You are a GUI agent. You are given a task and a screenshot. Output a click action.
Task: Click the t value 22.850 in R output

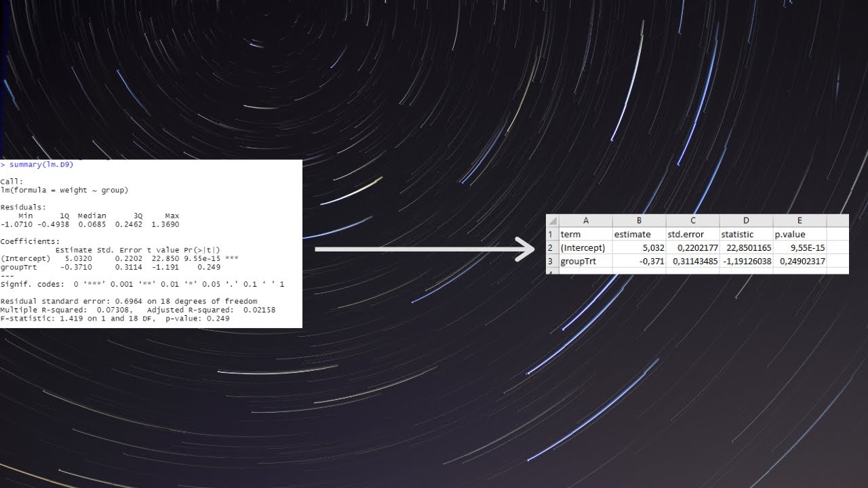[x=165, y=258]
